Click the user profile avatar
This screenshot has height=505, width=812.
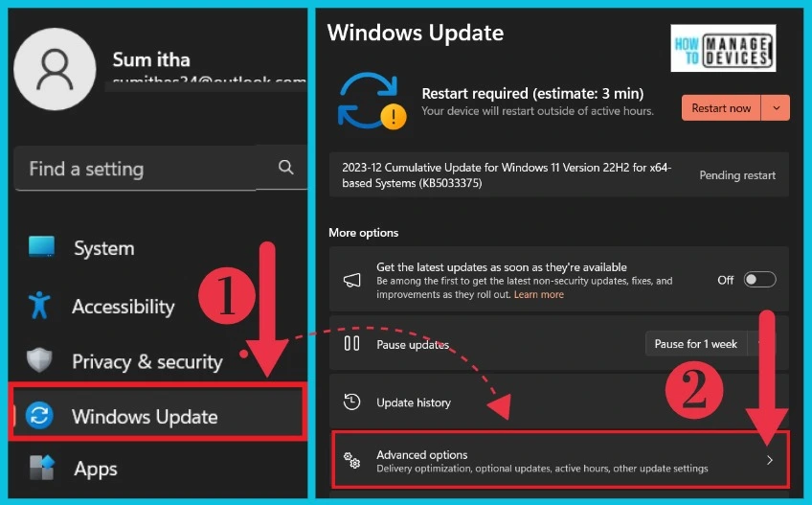55,69
